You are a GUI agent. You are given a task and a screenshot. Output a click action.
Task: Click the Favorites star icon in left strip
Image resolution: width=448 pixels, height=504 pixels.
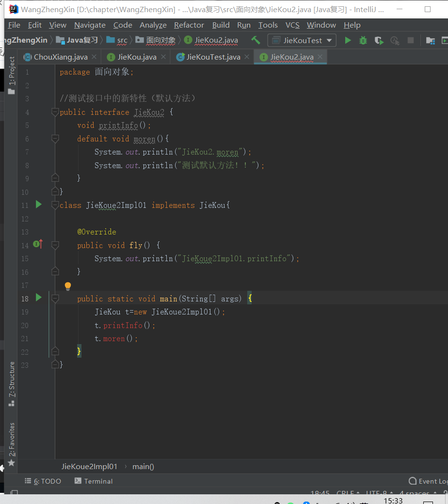point(12,463)
